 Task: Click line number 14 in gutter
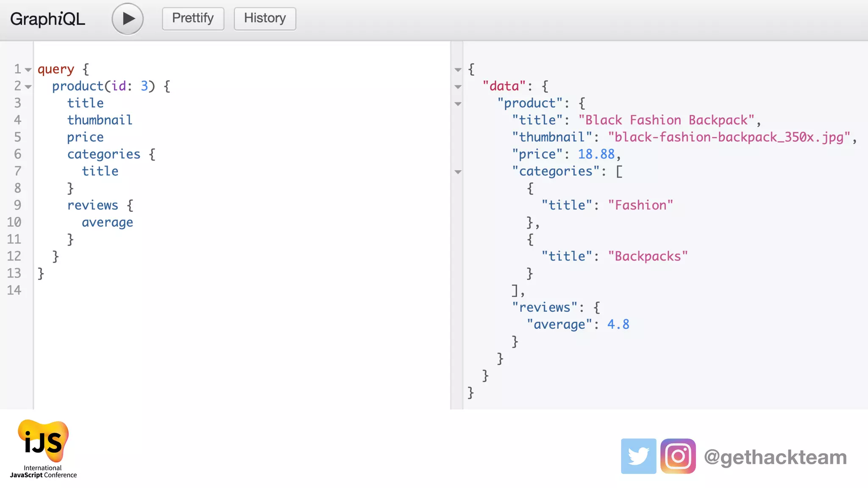click(x=14, y=290)
